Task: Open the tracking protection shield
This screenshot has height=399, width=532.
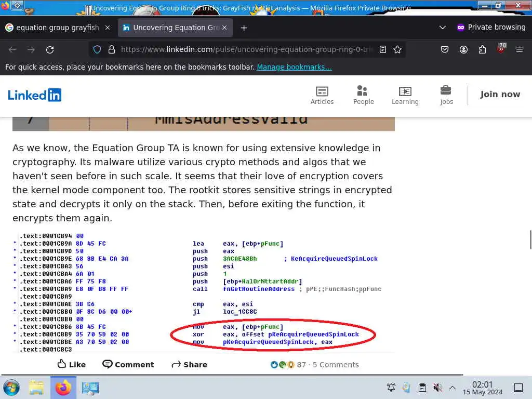Action: point(97,49)
